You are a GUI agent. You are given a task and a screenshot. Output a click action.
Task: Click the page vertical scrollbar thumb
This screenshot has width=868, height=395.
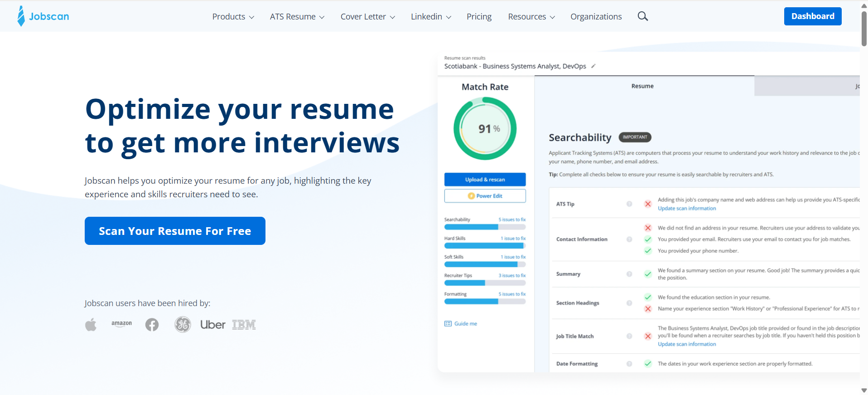pos(864,28)
